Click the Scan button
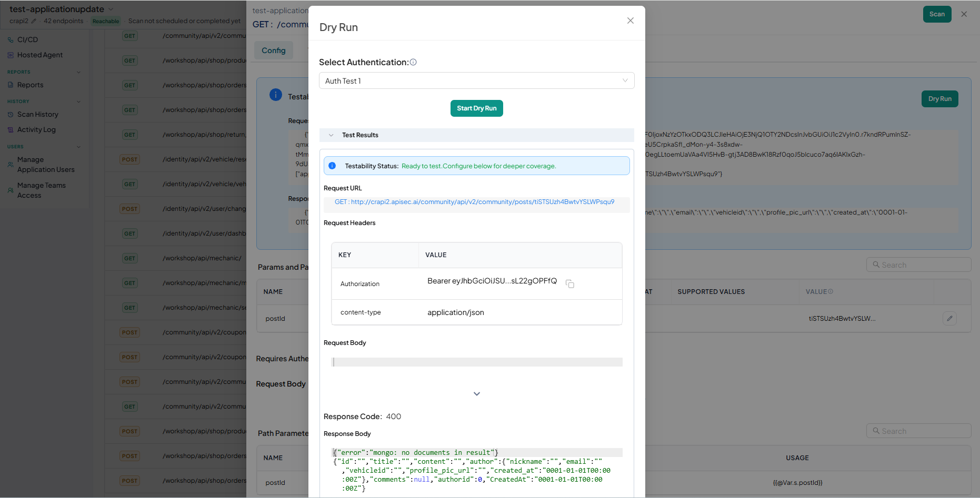 click(x=937, y=14)
